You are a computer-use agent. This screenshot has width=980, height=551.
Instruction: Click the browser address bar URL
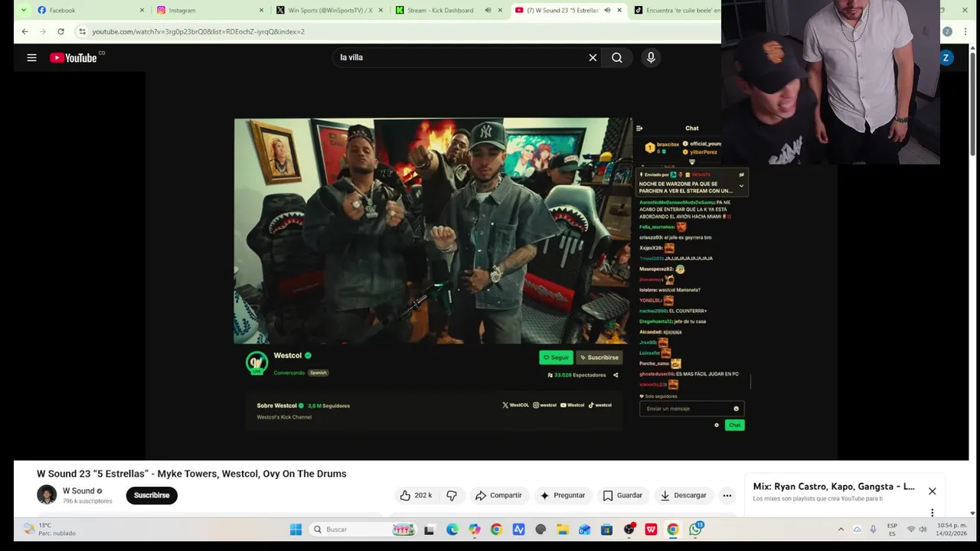[x=198, y=31]
